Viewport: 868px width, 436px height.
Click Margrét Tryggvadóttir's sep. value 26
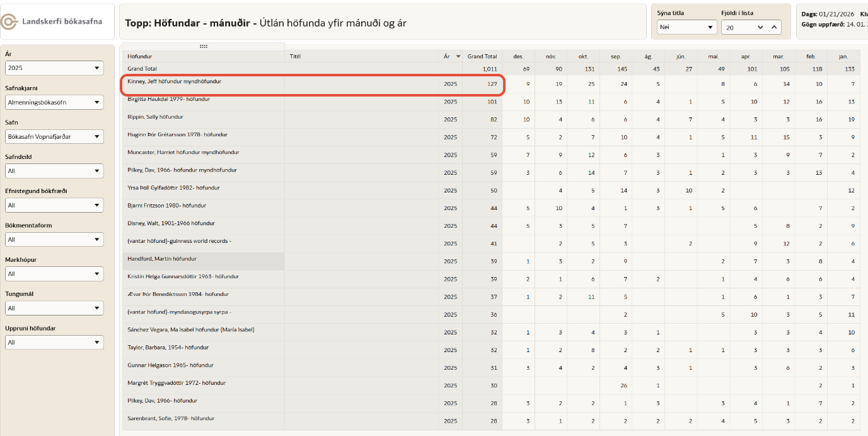point(623,386)
